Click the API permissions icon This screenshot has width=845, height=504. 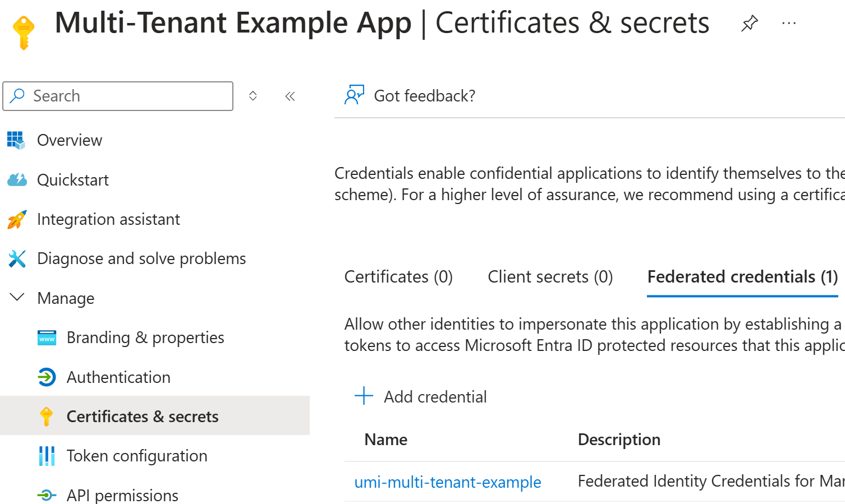tap(47, 495)
